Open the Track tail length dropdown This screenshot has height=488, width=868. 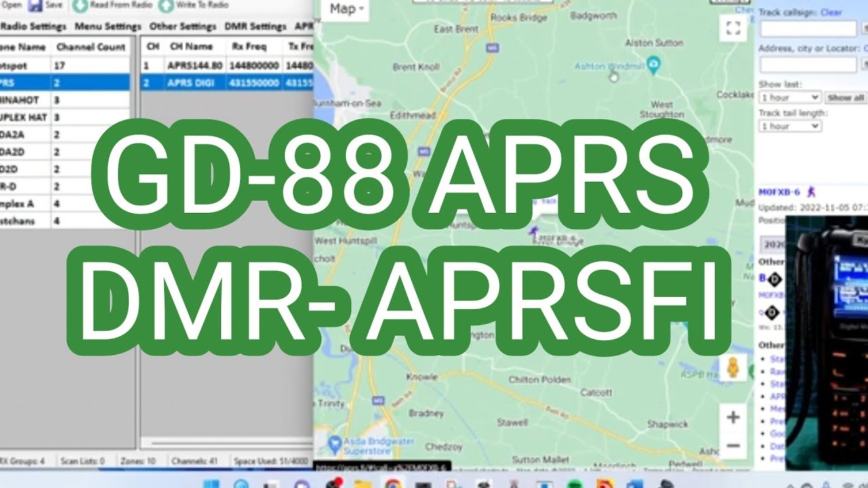pos(790,126)
